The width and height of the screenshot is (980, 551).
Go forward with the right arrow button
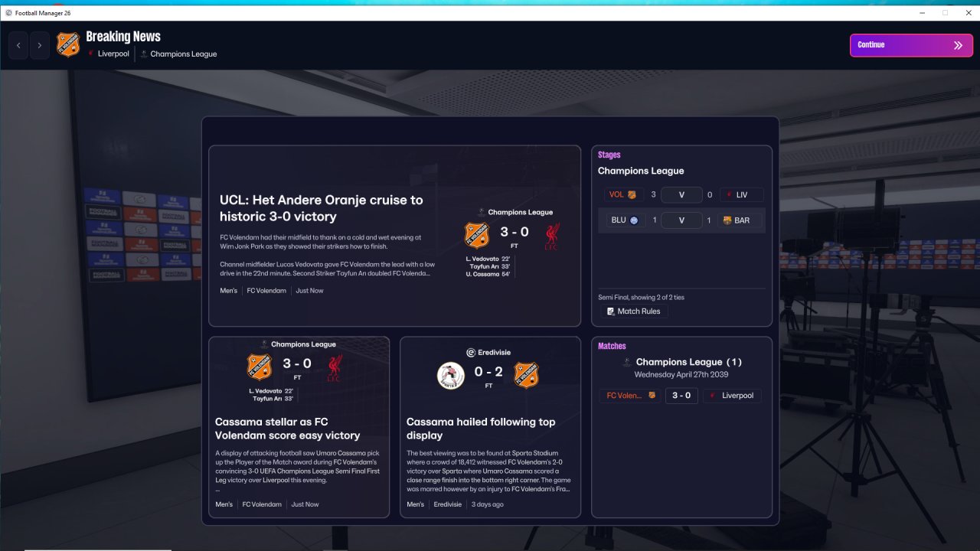tap(40, 45)
